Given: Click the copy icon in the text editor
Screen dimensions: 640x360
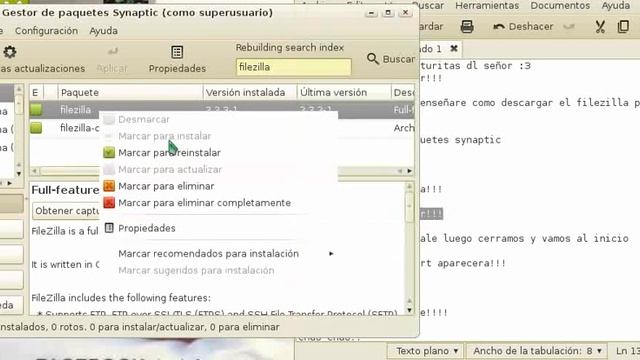Looking at the screenshot, I should (623, 27).
